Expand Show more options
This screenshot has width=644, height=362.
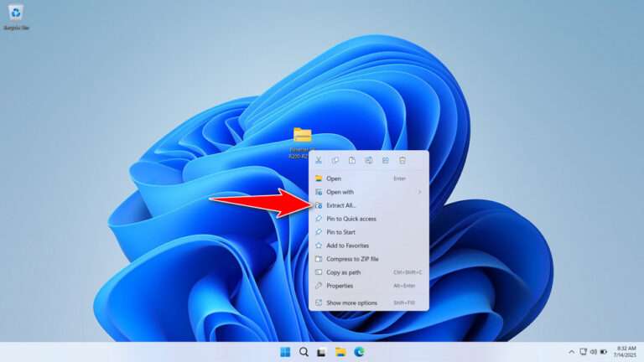(351, 303)
